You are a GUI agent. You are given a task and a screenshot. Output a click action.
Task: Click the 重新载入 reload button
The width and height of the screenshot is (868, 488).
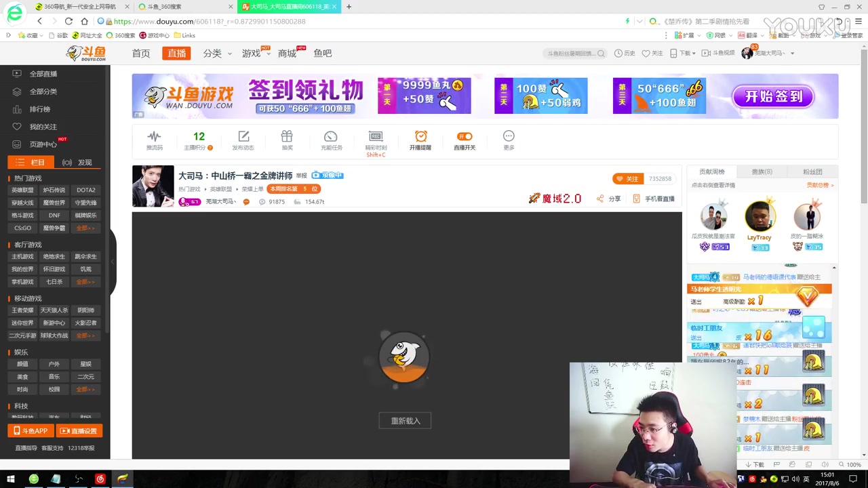point(405,421)
